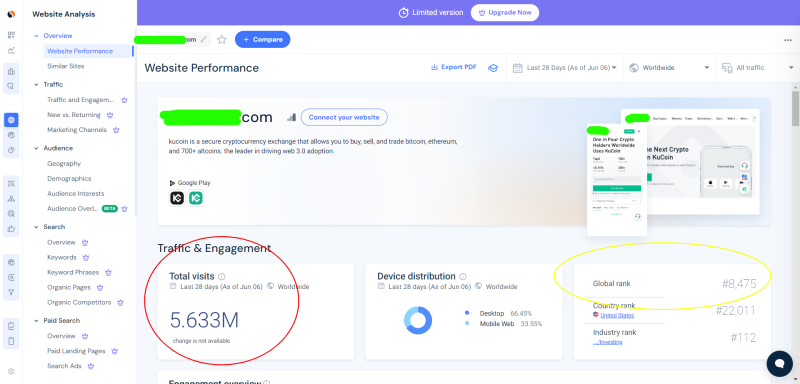The height and width of the screenshot is (384, 800).
Task: Open Traffic and Engagement menu item
Action: [80, 100]
